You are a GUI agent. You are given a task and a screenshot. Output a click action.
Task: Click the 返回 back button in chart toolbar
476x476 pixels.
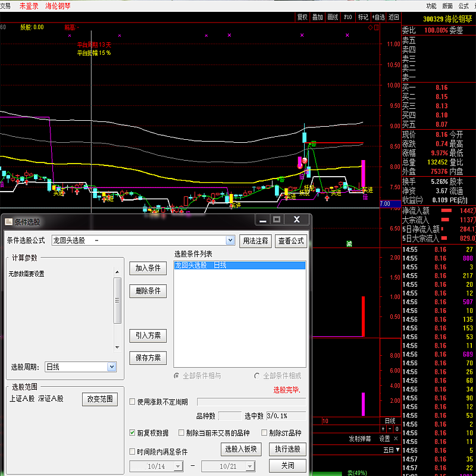point(394,17)
